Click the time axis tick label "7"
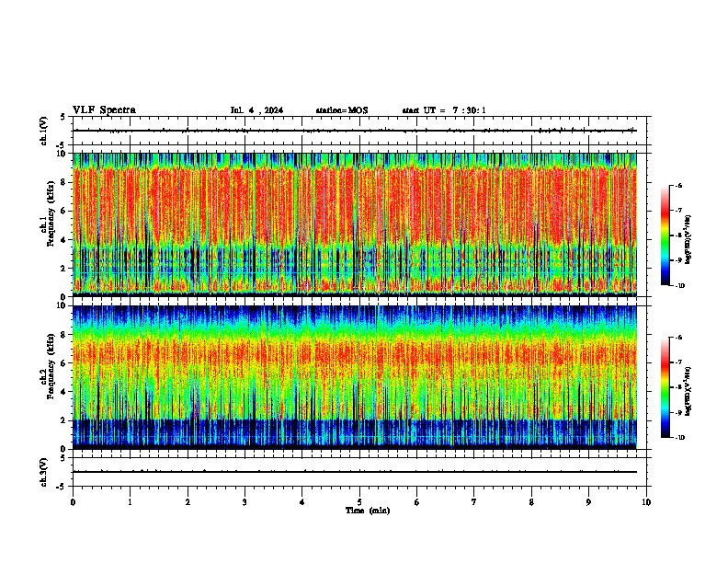 (474, 502)
